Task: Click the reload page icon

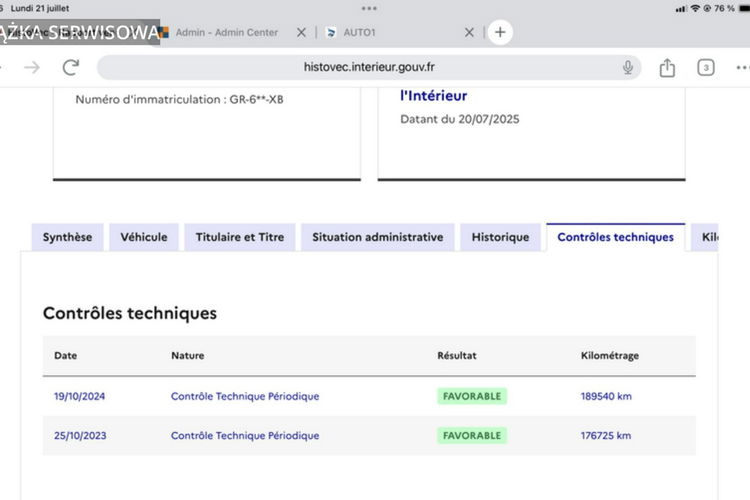Action: 70,67
